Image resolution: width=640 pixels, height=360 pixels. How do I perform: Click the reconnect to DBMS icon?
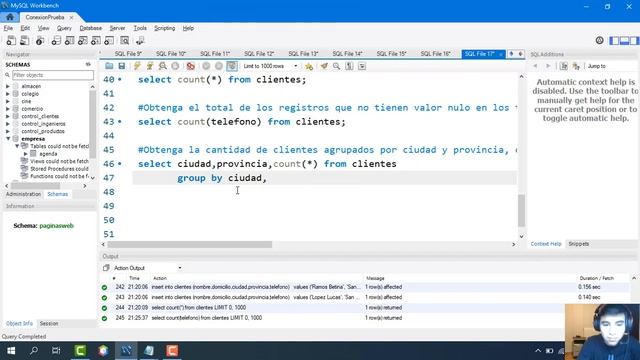(x=140, y=40)
